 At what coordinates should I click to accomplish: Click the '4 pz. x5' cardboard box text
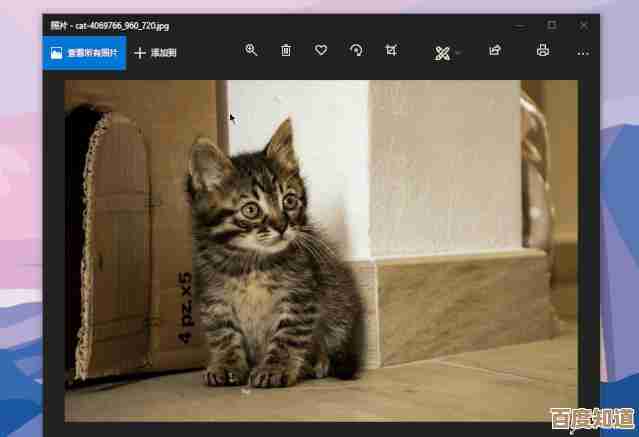185,307
